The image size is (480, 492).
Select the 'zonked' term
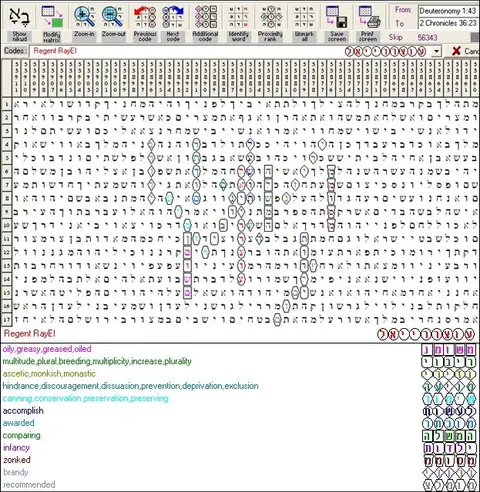(17, 460)
